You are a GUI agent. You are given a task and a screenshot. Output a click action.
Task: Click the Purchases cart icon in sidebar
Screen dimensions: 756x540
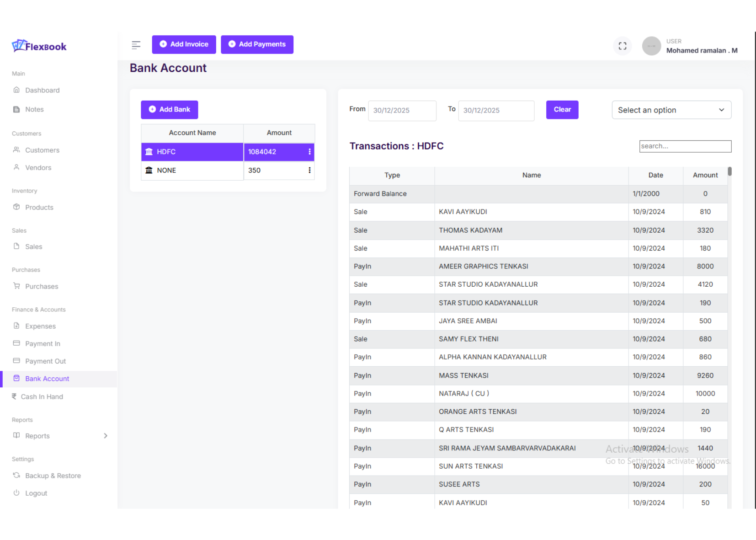[16, 286]
